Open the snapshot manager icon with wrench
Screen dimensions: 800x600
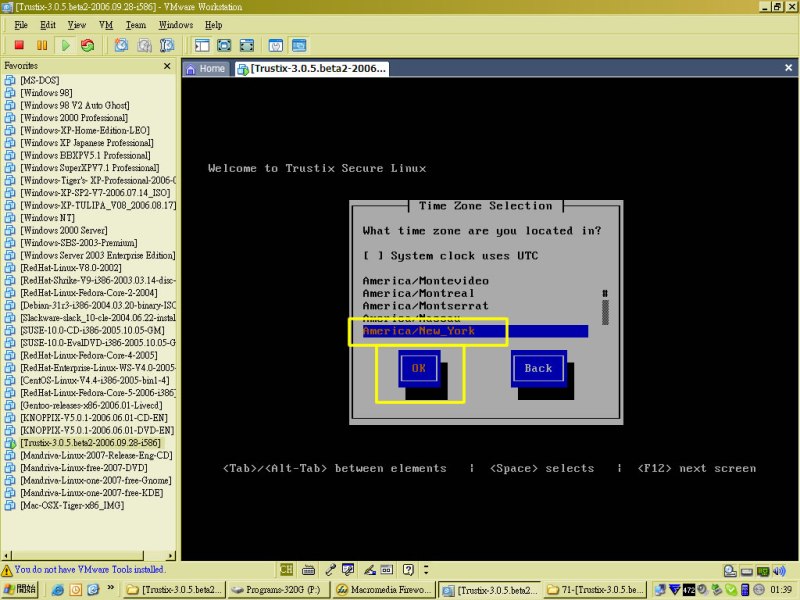(x=167, y=45)
